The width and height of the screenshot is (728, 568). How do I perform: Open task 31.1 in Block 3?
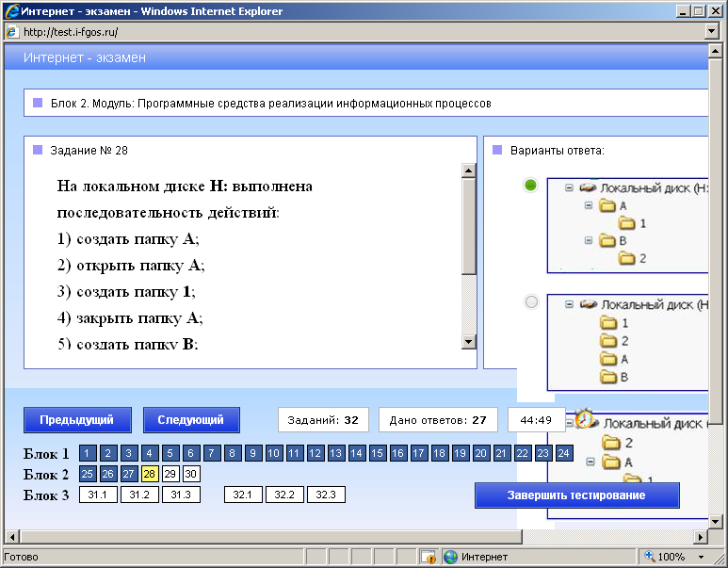(x=98, y=495)
